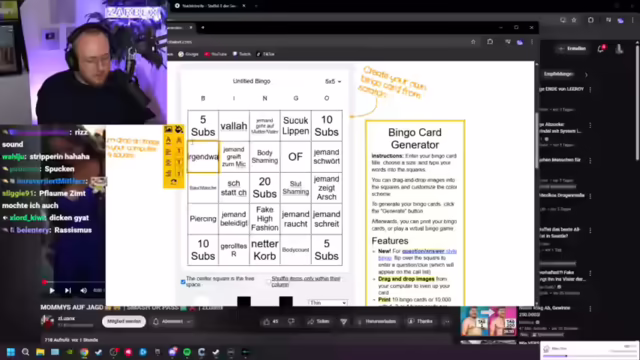The height and width of the screenshot is (360, 640).
Task: Bookmark the page with star in outer browser
Action: 574,20
